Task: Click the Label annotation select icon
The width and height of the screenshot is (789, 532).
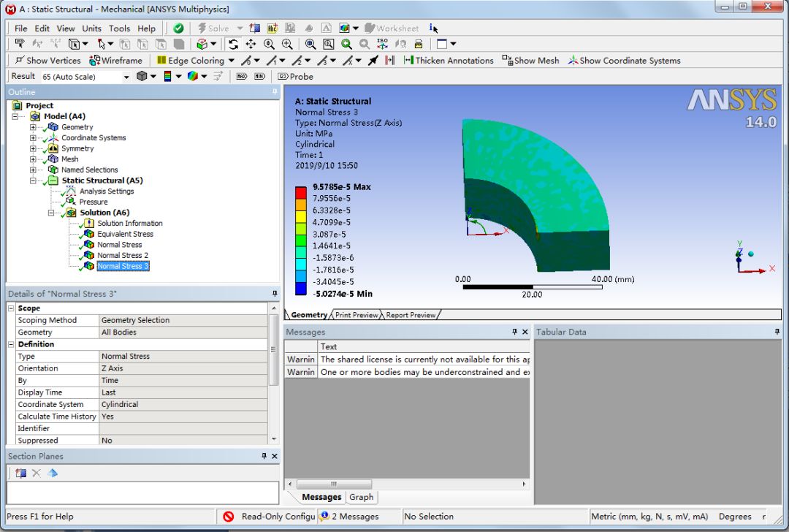Action: (20, 45)
